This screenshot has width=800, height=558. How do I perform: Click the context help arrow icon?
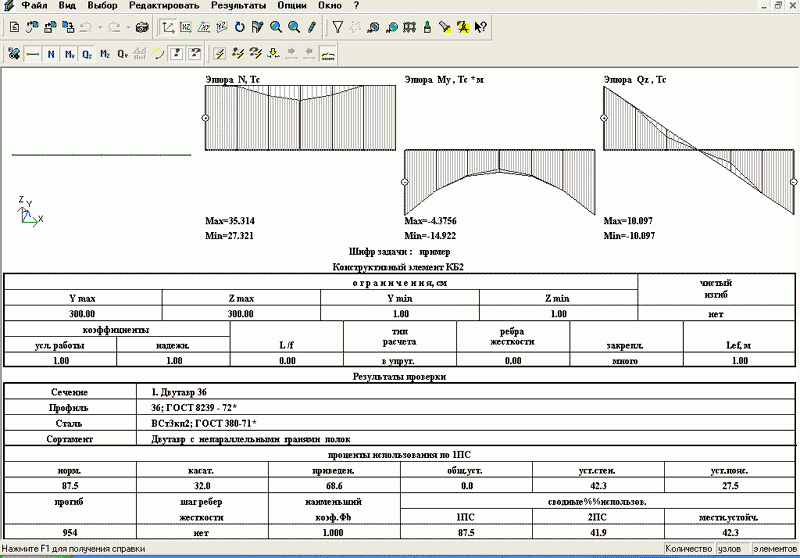click(481, 28)
